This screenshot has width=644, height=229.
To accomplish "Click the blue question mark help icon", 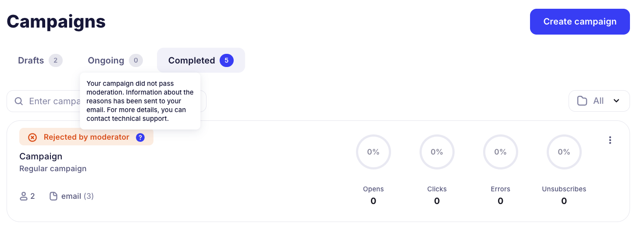I will point(140,137).
